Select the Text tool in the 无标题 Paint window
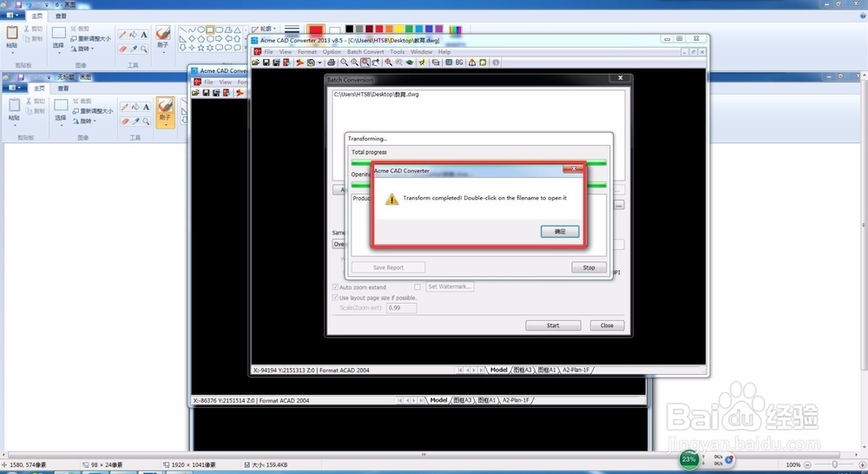The height and width of the screenshot is (474, 868). 146,107
